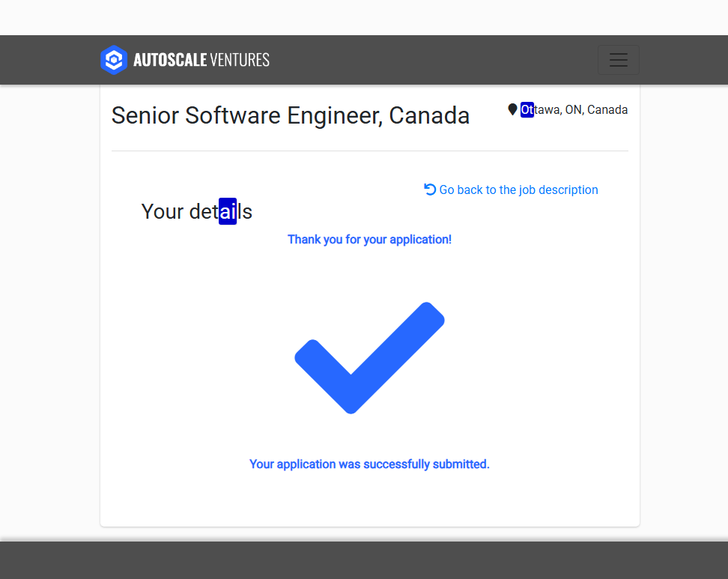Open the hamburger navigation menu

pyautogui.click(x=618, y=60)
